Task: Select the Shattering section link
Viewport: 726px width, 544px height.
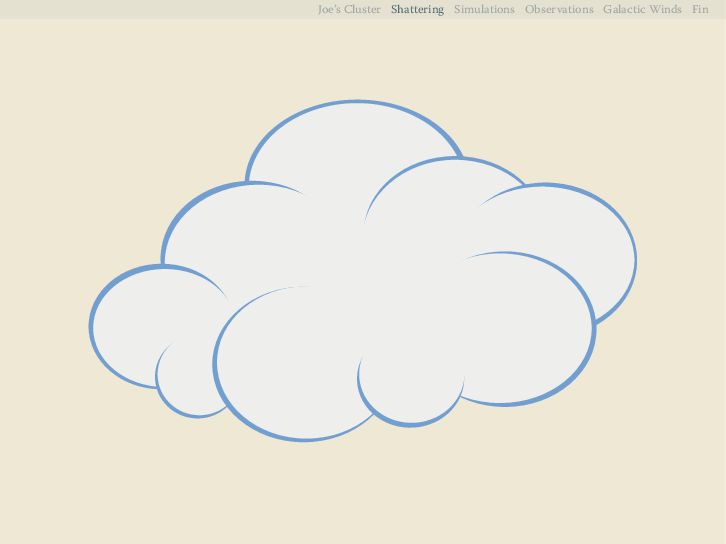Action: (x=417, y=9)
